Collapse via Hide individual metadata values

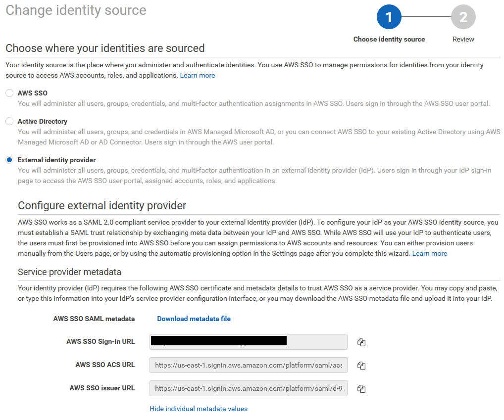click(199, 409)
